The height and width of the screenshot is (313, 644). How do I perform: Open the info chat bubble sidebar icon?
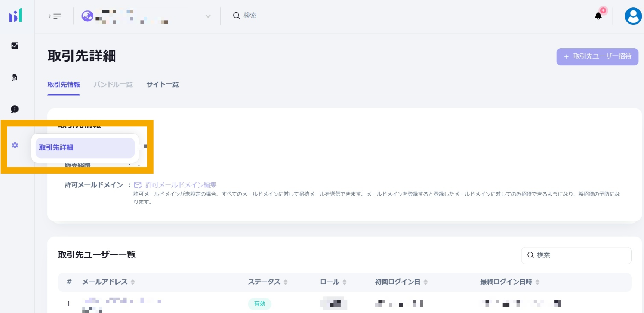coord(15,109)
